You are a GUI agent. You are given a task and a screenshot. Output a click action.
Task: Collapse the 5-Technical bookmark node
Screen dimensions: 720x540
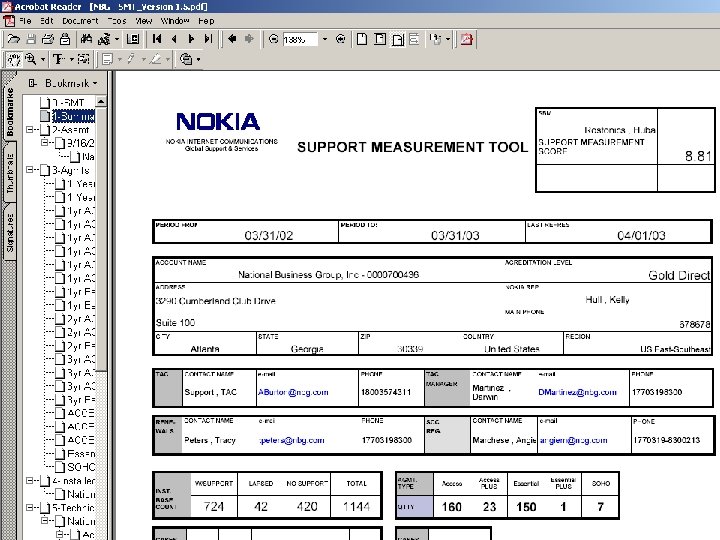30,508
